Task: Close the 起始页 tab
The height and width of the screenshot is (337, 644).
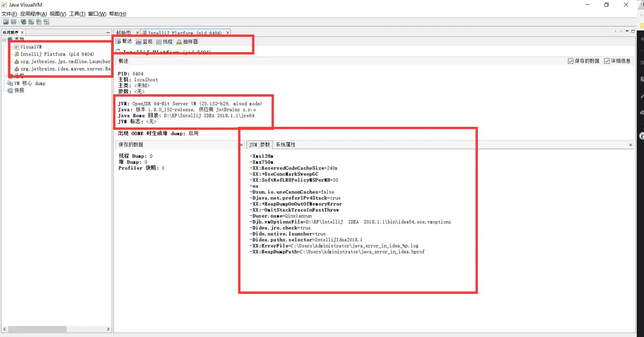Action: pyautogui.click(x=137, y=33)
